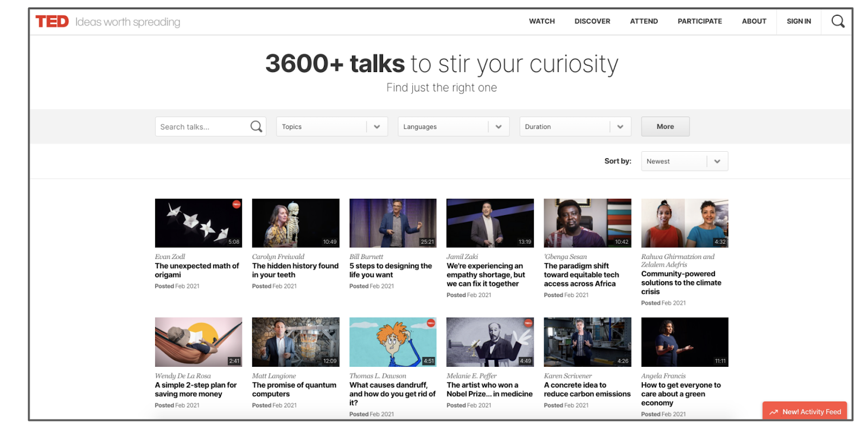Click magnifier icon in Search talks box
The width and height of the screenshot is (868, 433).
click(x=256, y=127)
